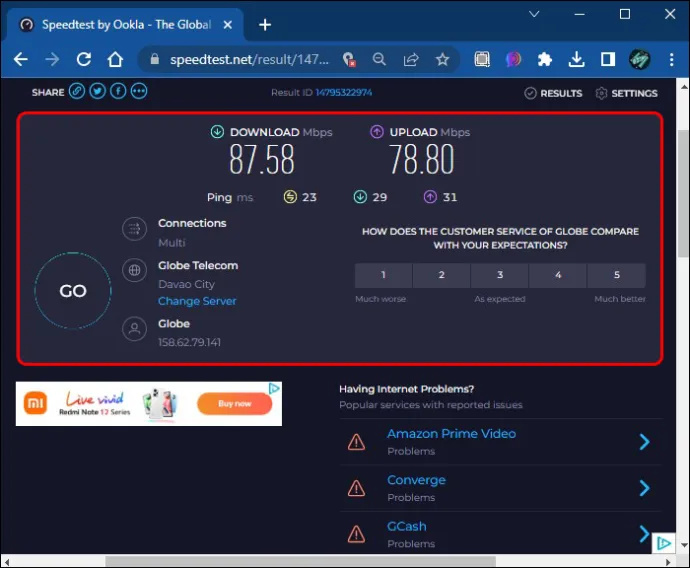Open more share options icon
Screen dimensions: 690x568
[139, 92]
